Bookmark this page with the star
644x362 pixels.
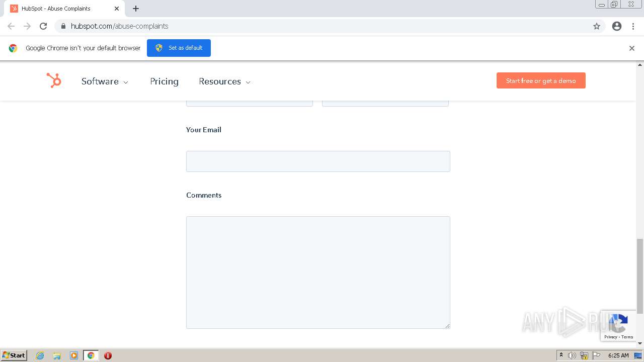pos(597,26)
